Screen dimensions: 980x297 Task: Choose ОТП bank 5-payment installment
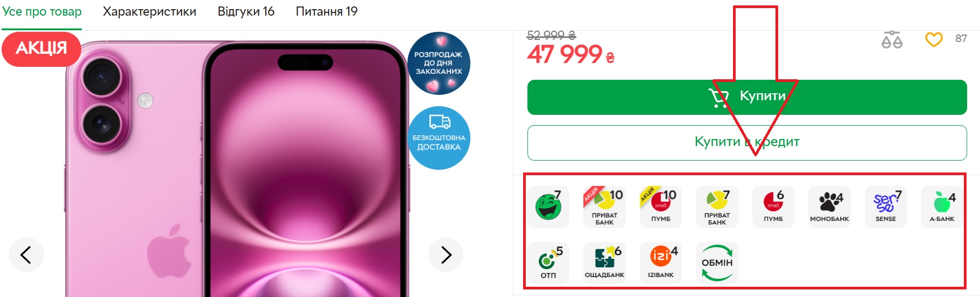coord(548,263)
